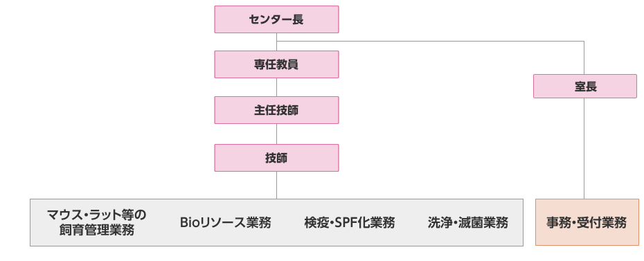Viewport: 644px width, 261px height.
Task: Click gray box gap between 検疫・SPF化業務 and 洗浄・滅菌業務
Action: coord(411,222)
